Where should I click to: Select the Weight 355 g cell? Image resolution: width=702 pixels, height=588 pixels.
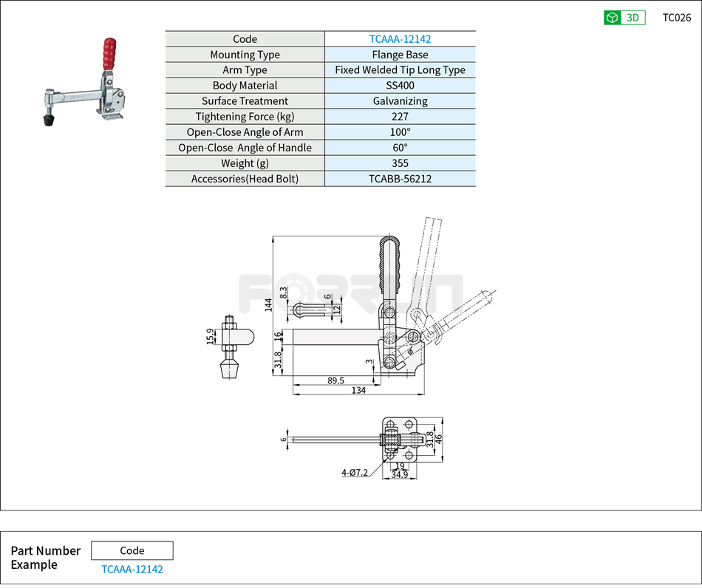pos(399,163)
